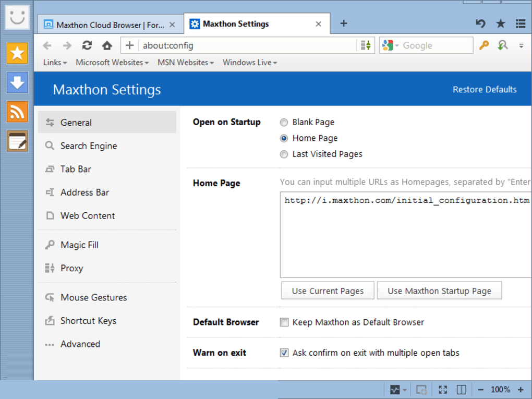Click the proxy switcher icon in address bar

click(x=366, y=45)
